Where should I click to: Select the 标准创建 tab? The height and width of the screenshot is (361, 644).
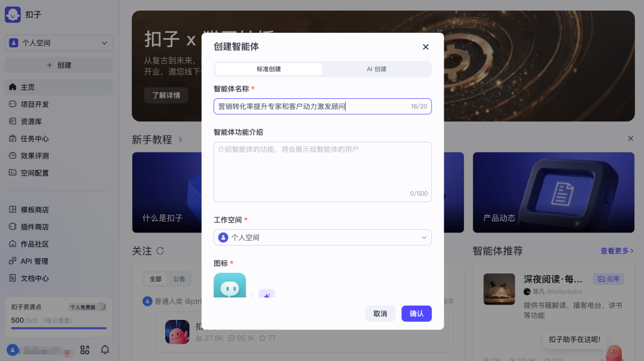pyautogui.click(x=269, y=69)
